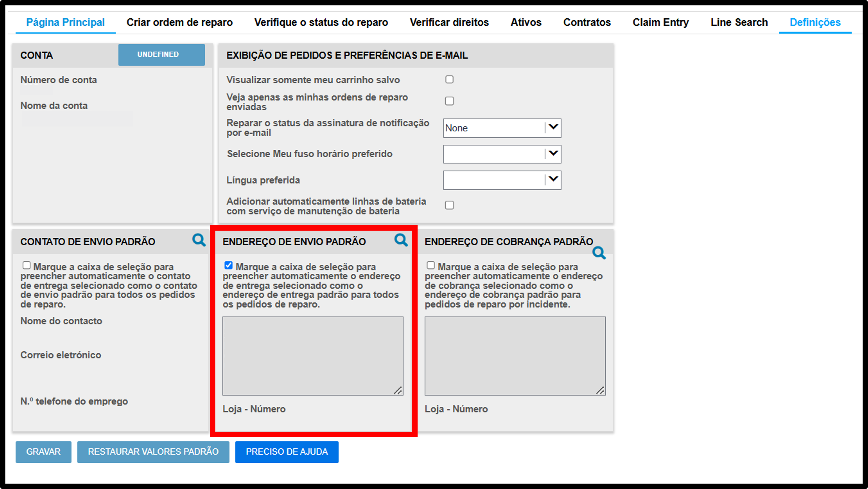Grab the billing address text area resize handle
Image resolution: width=868 pixels, height=489 pixels.
600,390
